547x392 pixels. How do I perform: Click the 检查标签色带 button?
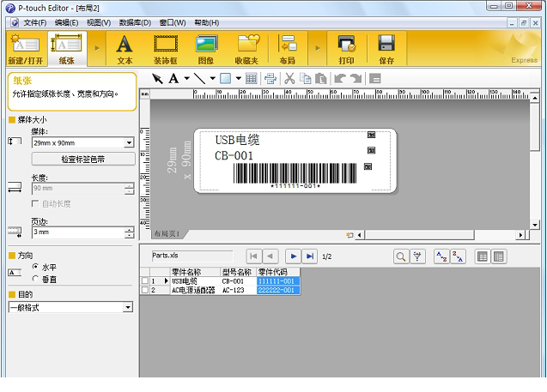83,160
